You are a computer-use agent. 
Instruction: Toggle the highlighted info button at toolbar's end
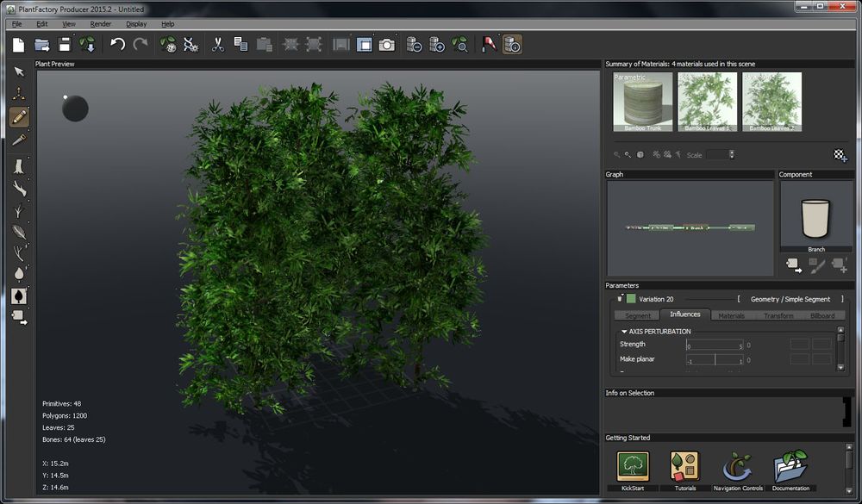pyautogui.click(x=514, y=45)
